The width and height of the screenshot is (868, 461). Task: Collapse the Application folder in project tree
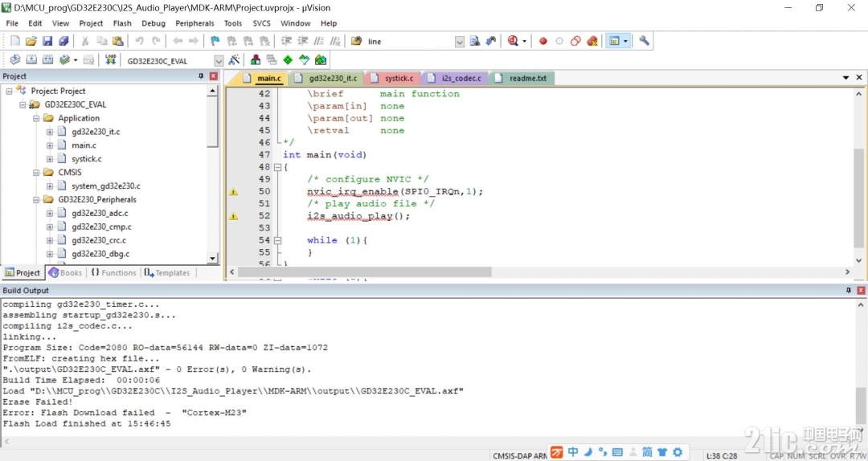point(36,118)
